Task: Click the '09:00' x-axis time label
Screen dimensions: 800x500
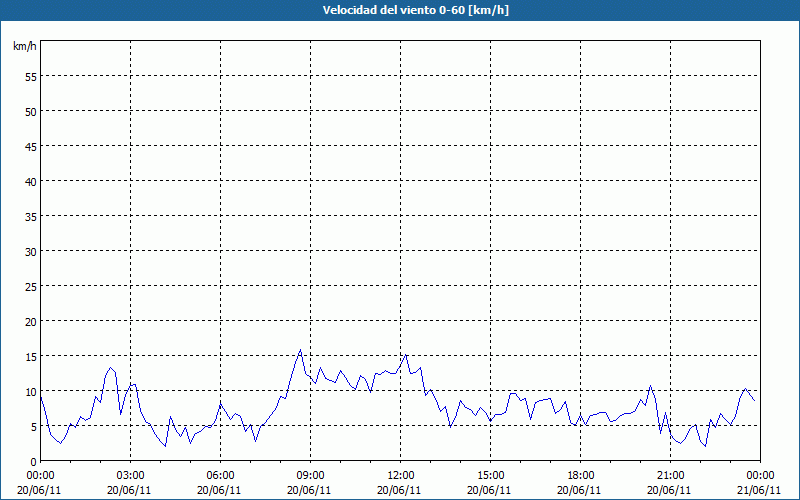Action: click(310, 476)
